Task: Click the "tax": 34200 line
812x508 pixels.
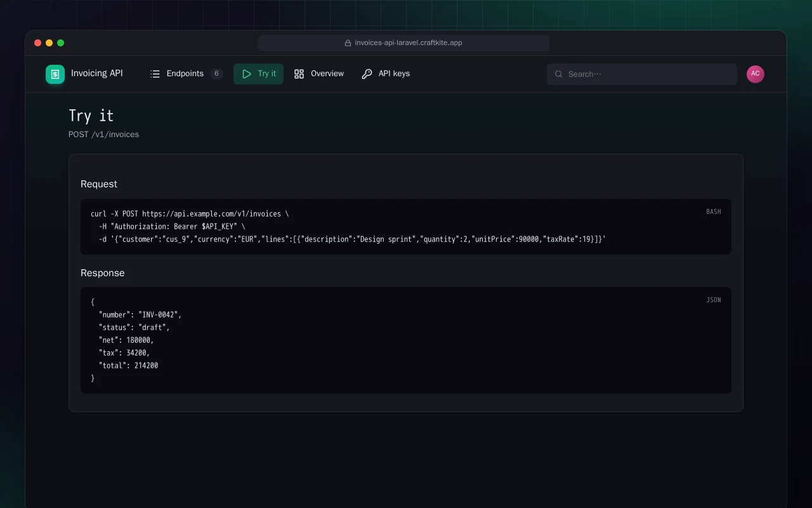Action: pos(124,353)
